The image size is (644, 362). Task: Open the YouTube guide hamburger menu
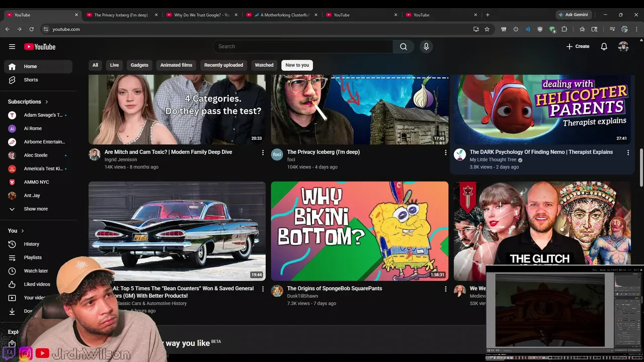pyautogui.click(x=12, y=47)
